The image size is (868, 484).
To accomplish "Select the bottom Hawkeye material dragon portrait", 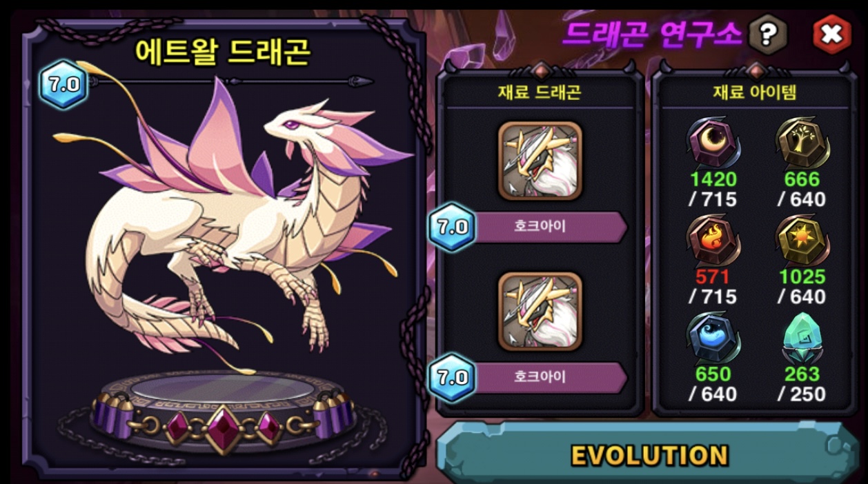I will point(540,312).
